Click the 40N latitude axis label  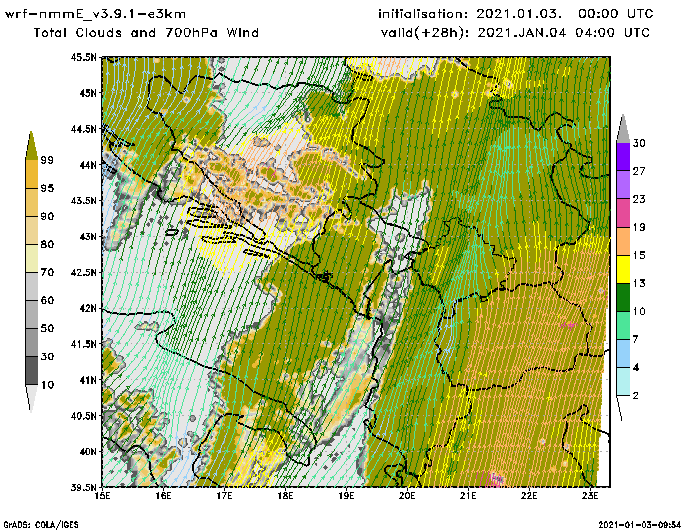click(88, 451)
